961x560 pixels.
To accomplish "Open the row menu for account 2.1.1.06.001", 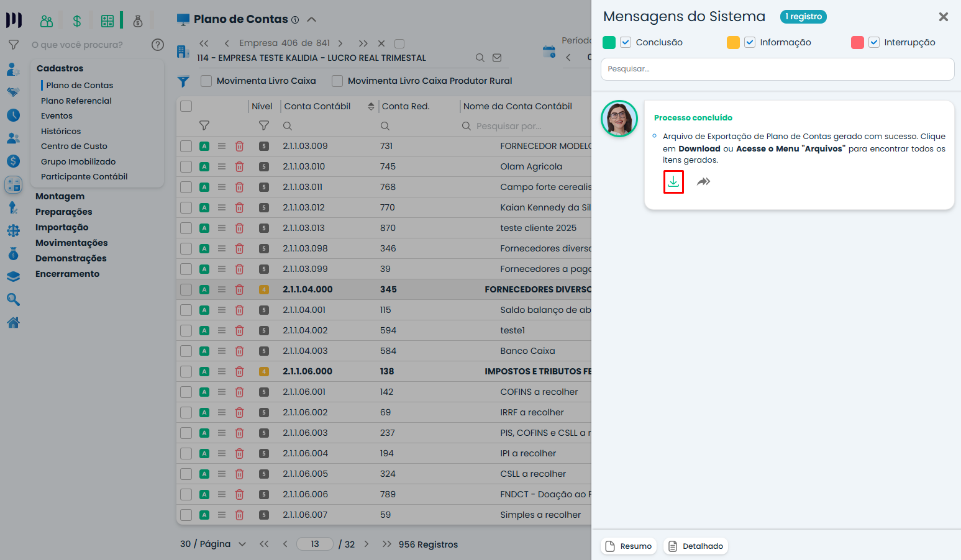I will 222,392.
